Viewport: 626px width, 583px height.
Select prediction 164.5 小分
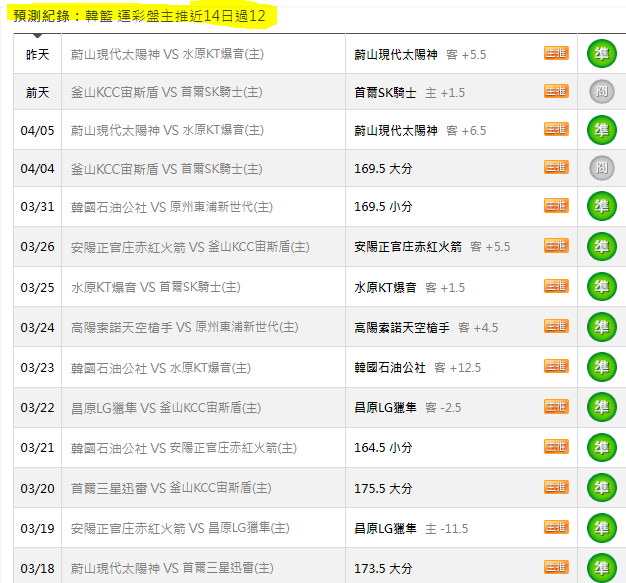click(383, 448)
